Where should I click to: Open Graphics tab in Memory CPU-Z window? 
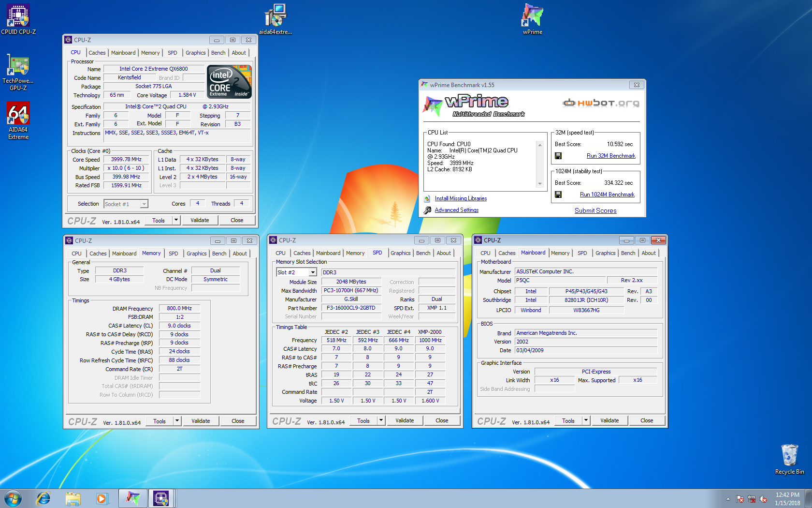197,254
